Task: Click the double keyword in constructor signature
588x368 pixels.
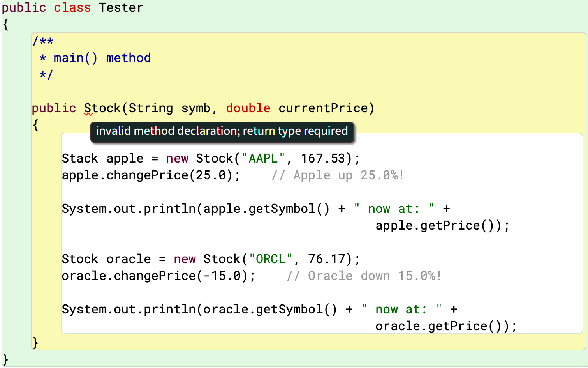Action: pos(248,108)
